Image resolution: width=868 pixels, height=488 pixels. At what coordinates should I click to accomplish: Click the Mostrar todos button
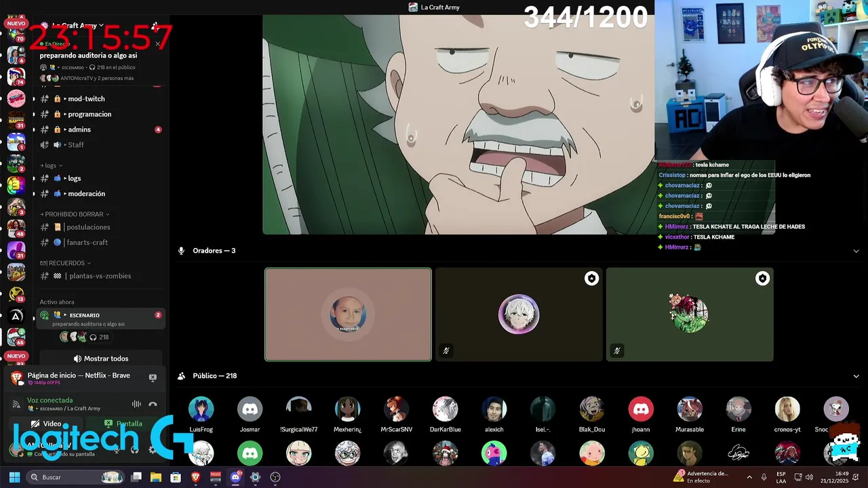pos(100,359)
